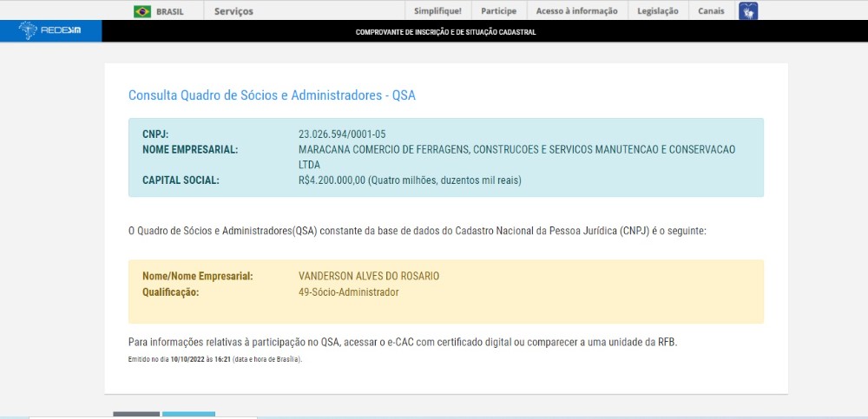Image resolution: width=868 pixels, height=419 pixels.
Task: Go to Legislação
Action: tap(657, 11)
